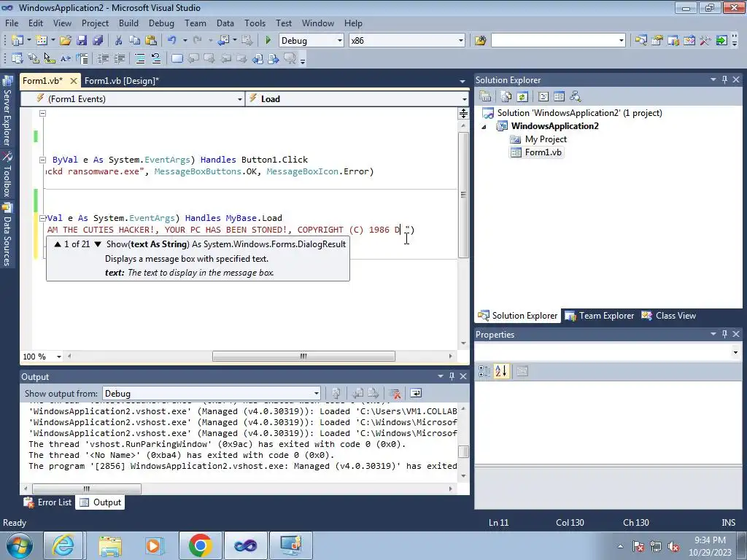
Task: Open the Build menu
Action: pos(128,23)
